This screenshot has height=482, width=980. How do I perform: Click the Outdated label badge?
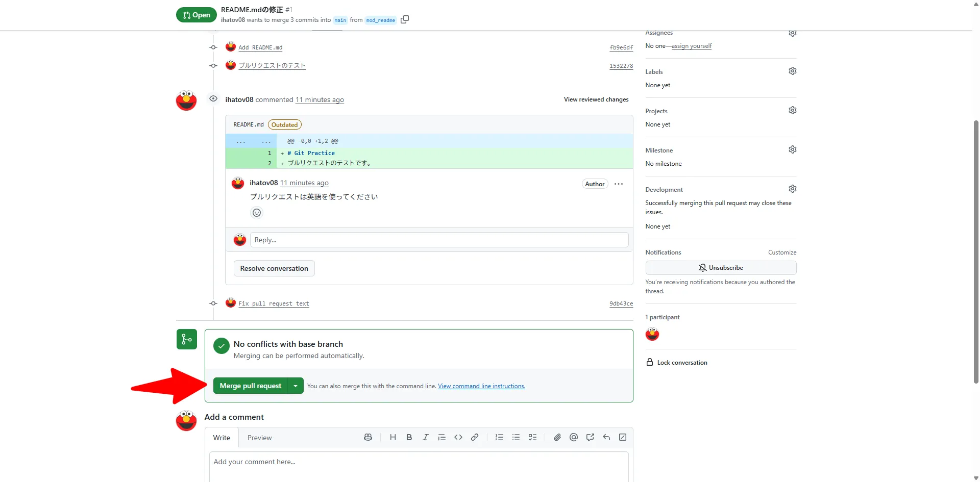point(284,124)
